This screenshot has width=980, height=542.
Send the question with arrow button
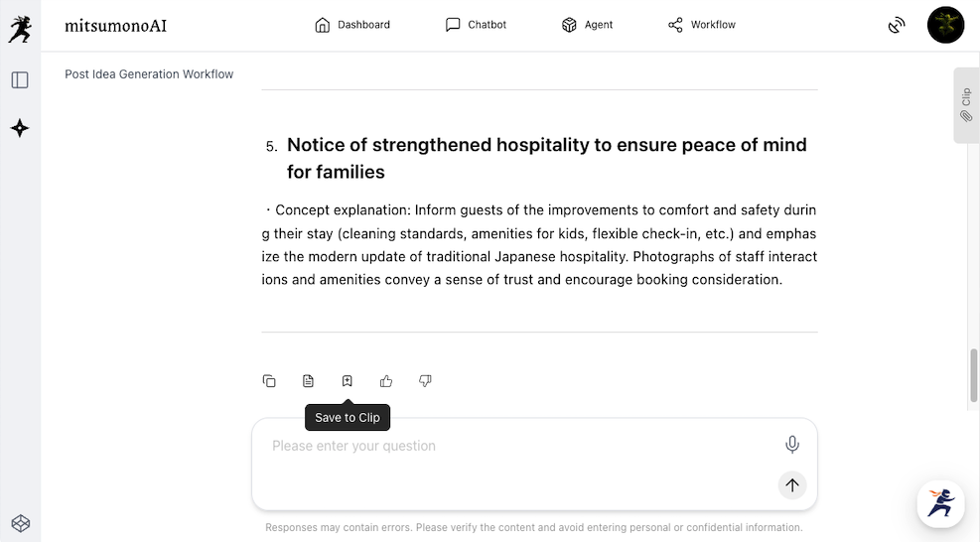(x=791, y=485)
